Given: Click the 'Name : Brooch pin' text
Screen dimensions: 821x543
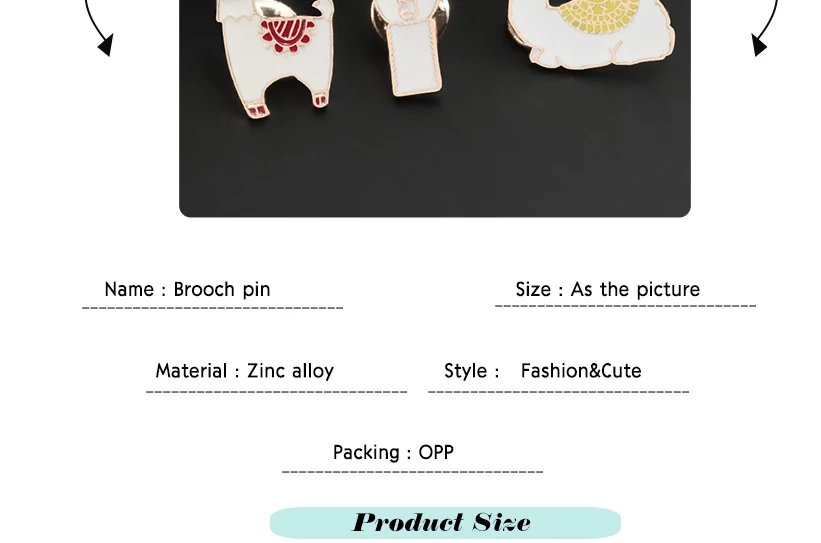Looking at the screenshot, I should 187,290.
